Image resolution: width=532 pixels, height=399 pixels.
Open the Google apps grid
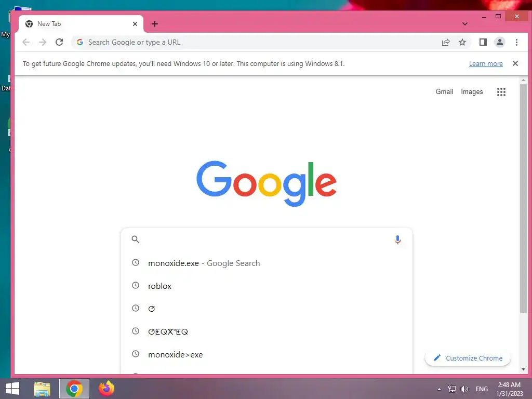pyautogui.click(x=501, y=91)
